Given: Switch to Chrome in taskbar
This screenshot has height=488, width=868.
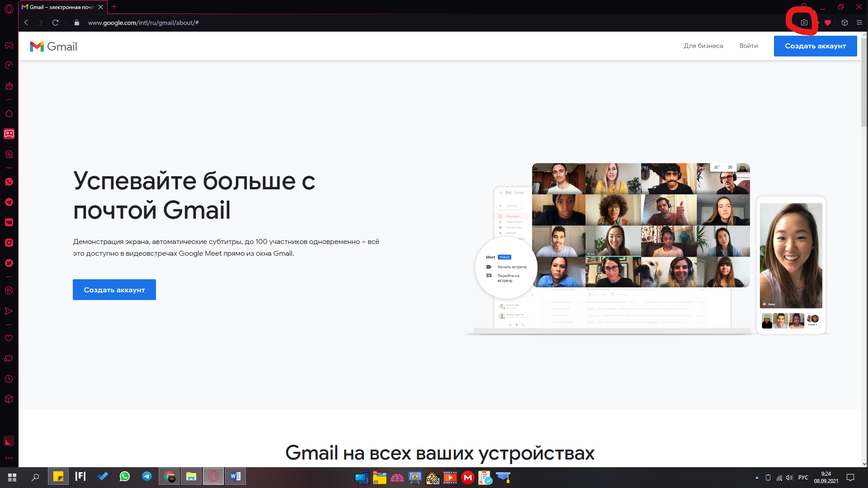Looking at the screenshot, I should click(x=169, y=477).
